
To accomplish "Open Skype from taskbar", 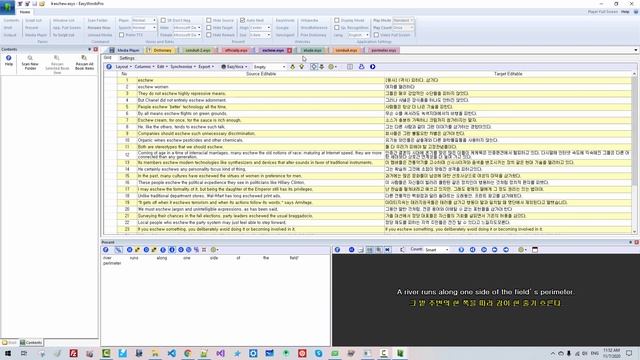I will pyautogui.click(x=318, y=353).
